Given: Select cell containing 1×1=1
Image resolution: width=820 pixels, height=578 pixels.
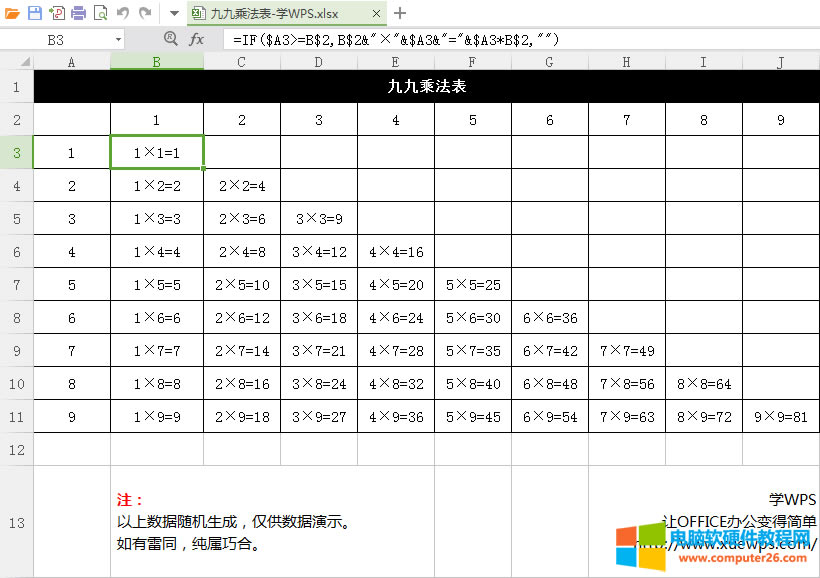Looking at the screenshot, I should click(157, 152).
